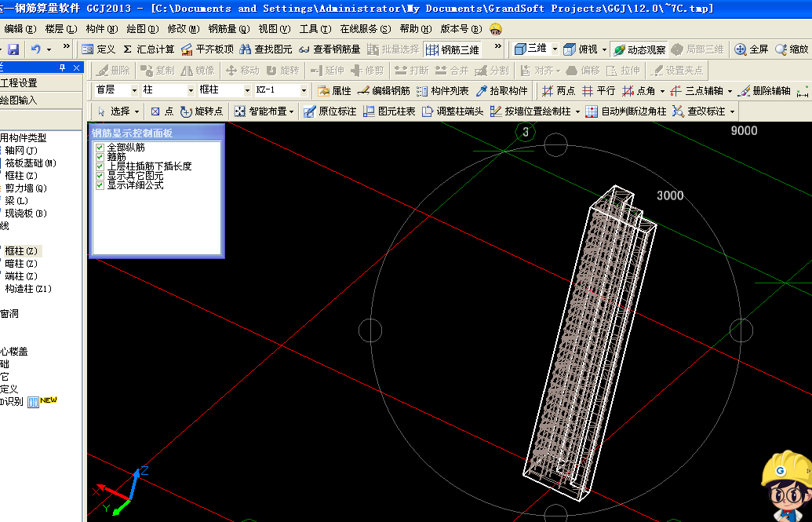Expand 智能布置 smart layout dropdown

click(292, 112)
